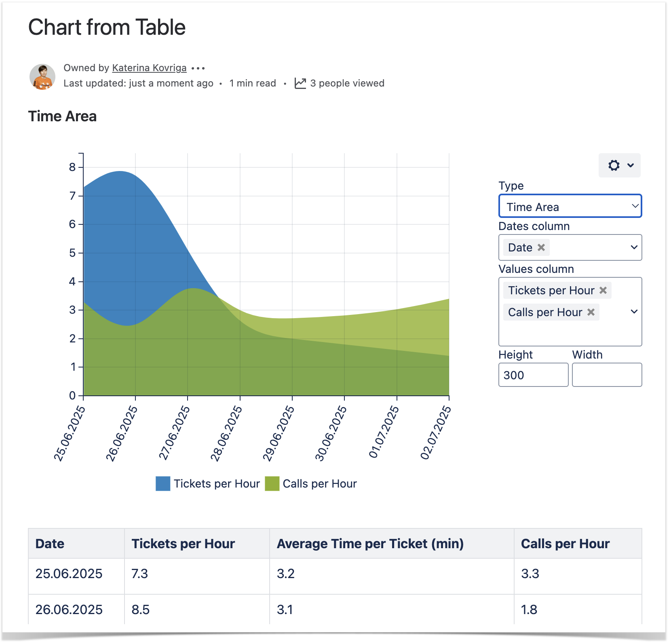The width and height of the screenshot is (671, 644).
Task: Click the Tickets per Hour column header
Action: (x=183, y=544)
